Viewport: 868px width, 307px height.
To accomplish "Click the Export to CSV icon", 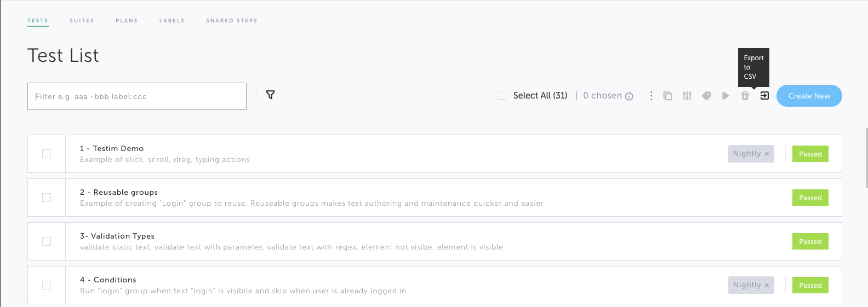I will [x=764, y=96].
